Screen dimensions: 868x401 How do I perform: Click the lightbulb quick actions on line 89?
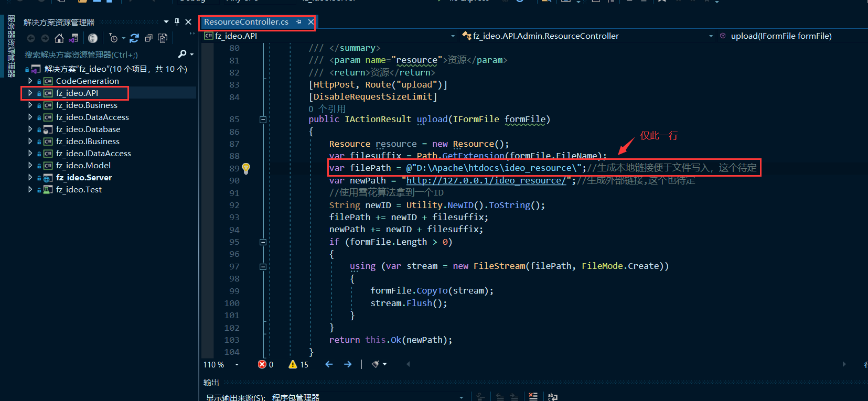[x=246, y=168]
